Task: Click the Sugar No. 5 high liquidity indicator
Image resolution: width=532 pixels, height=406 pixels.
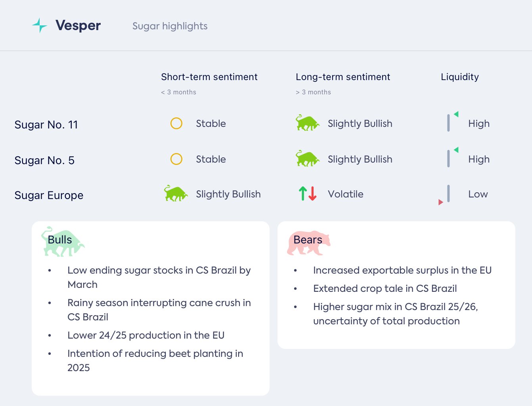Action: (451, 157)
